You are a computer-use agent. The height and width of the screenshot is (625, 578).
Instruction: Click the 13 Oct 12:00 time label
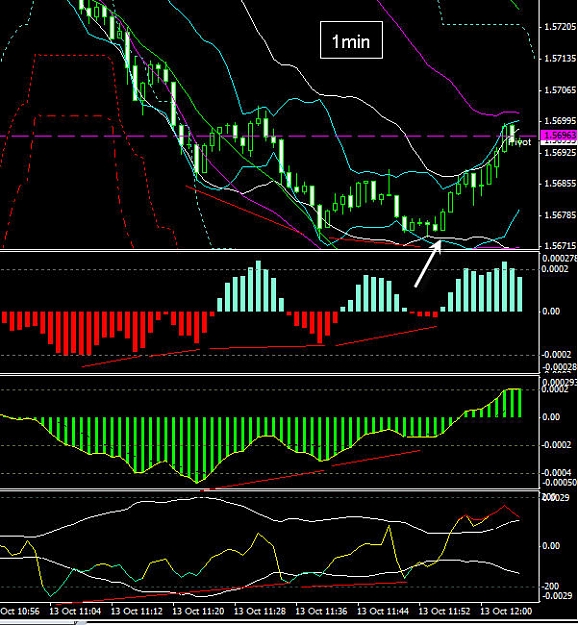(506, 611)
